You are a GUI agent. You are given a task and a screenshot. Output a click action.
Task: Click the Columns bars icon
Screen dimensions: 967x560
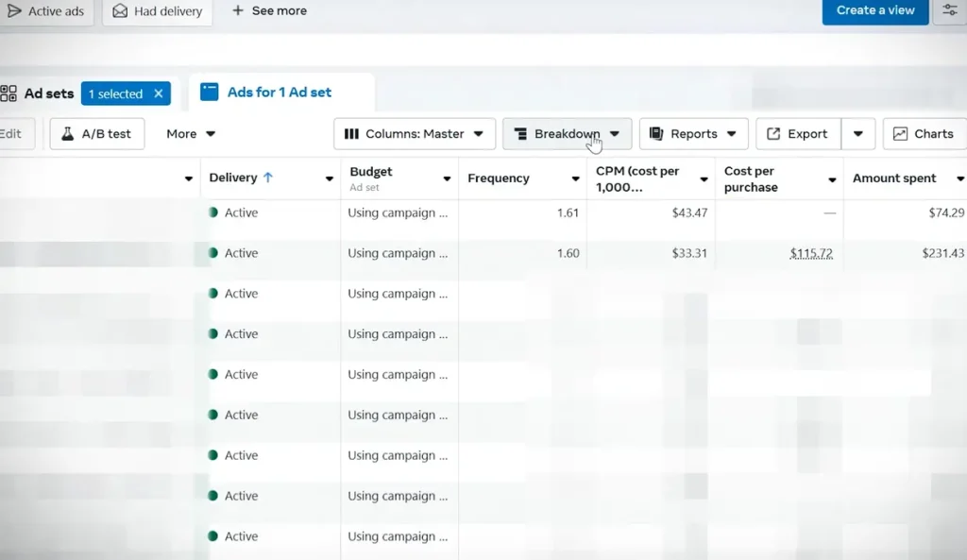351,134
